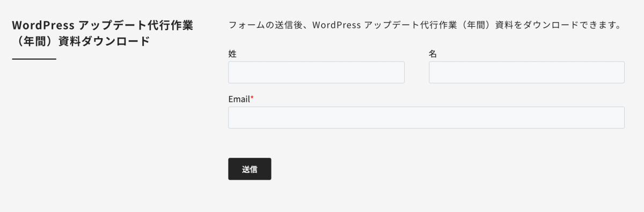Click the heading line starting with WordPress アップデート

click(x=102, y=25)
